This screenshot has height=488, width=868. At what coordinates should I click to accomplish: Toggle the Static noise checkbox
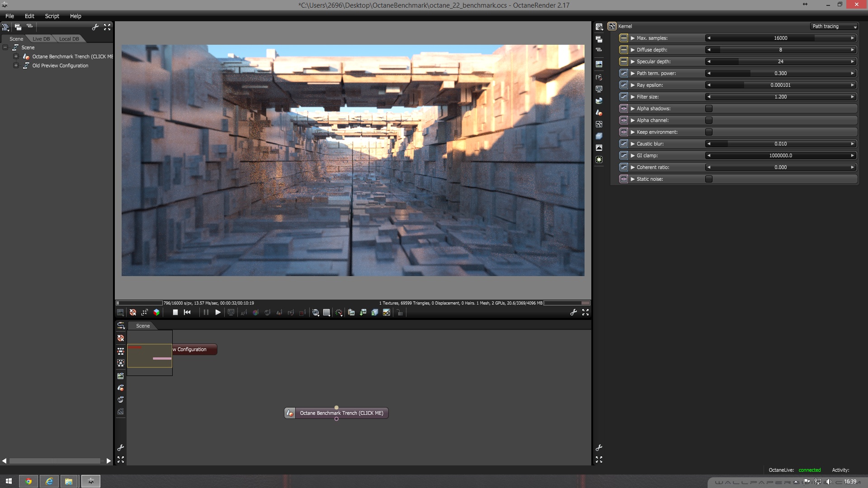coord(709,179)
